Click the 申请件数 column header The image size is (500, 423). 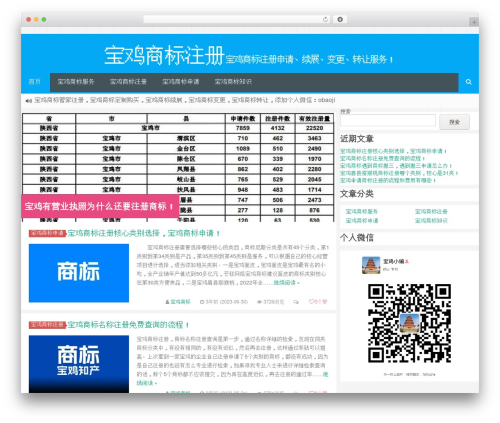(x=243, y=119)
